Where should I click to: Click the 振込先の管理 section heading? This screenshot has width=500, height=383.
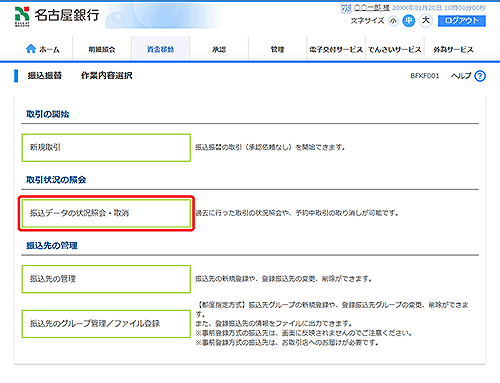point(52,246)
